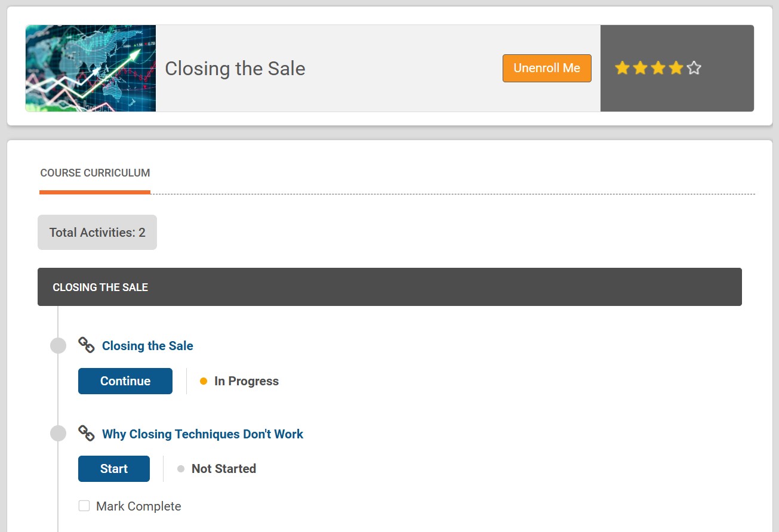Rate the course with the fifth star
The image size is (779, 532).
tap(694, 68)
